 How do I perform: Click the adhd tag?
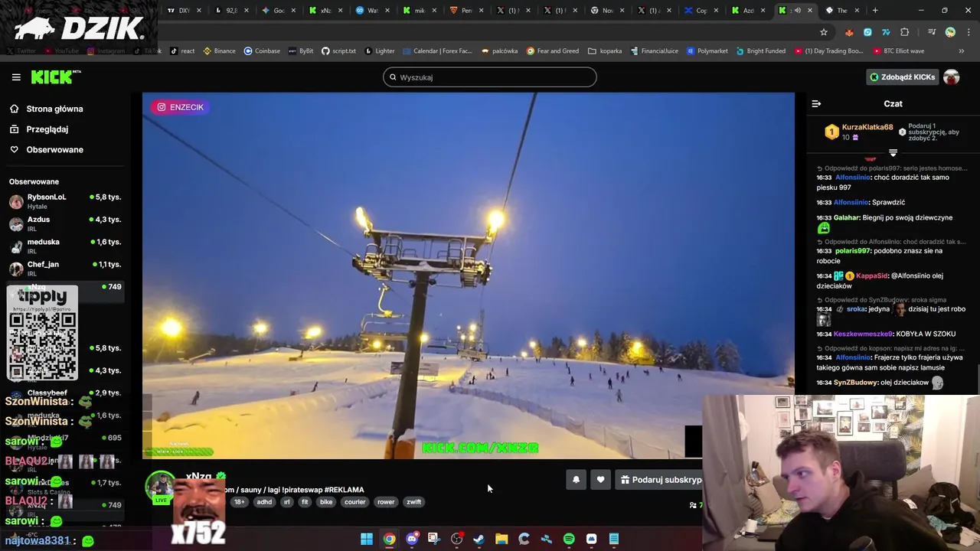coord(264,502)
